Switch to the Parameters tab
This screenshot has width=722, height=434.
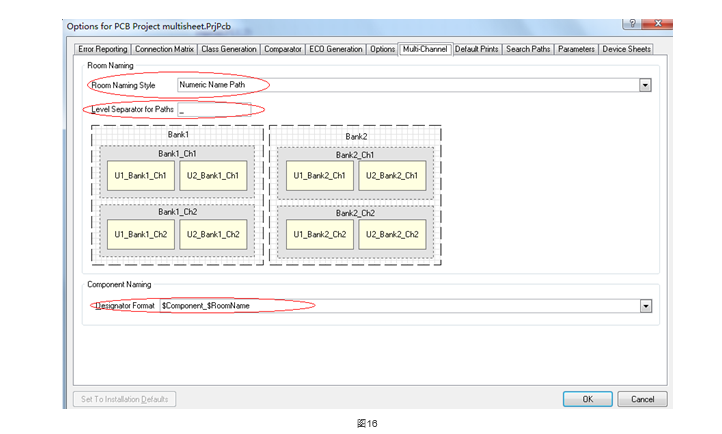(576, 49)
